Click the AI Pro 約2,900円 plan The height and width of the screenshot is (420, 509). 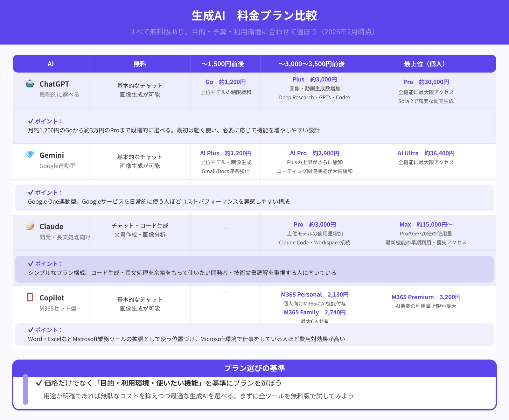[315, 153]
